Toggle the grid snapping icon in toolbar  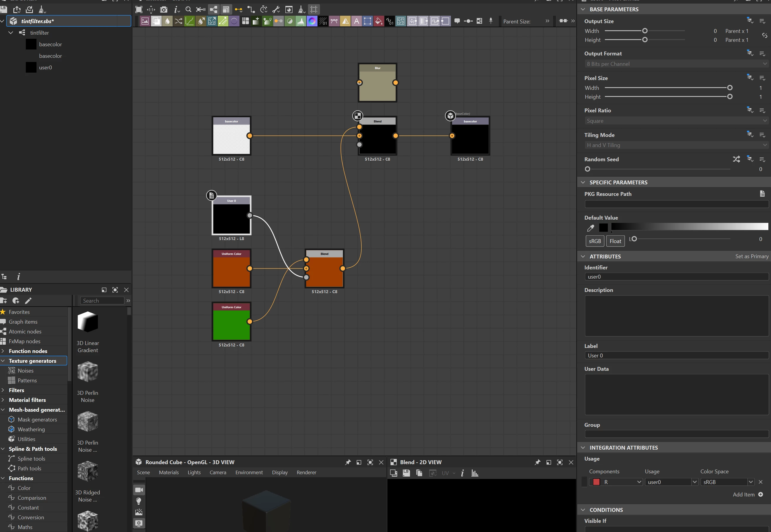pyautogui.click(x=314, y=9)
